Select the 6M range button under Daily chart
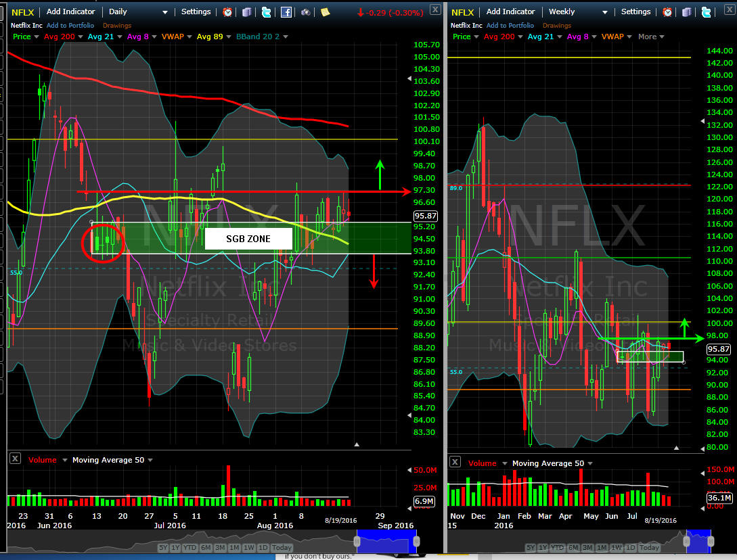 (204, 548)
